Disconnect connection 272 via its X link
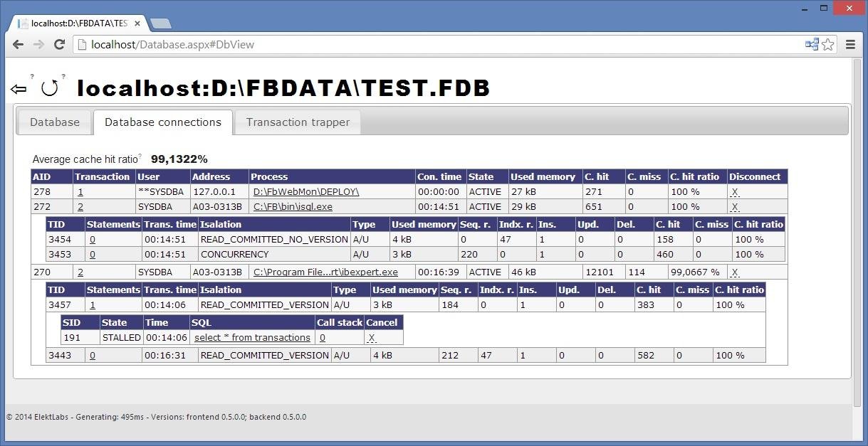This screenshot has width=868, height=446. [x=734, y=206]
